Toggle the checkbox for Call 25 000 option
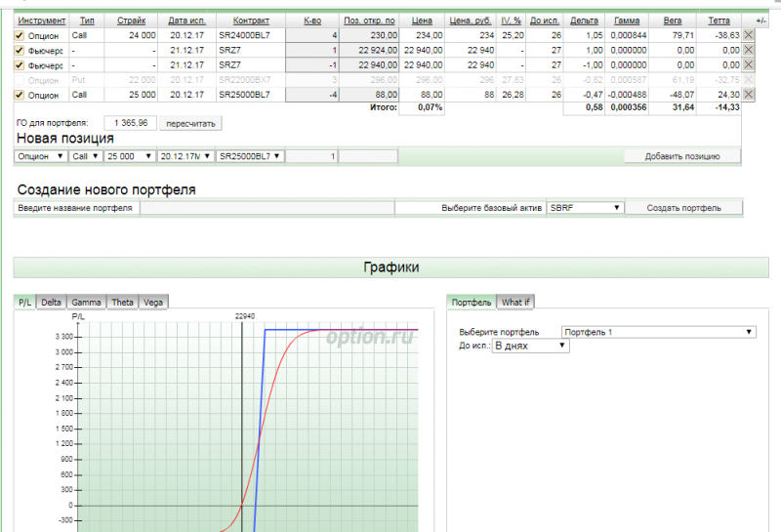The image size is (781, 532). coord(20,95)
